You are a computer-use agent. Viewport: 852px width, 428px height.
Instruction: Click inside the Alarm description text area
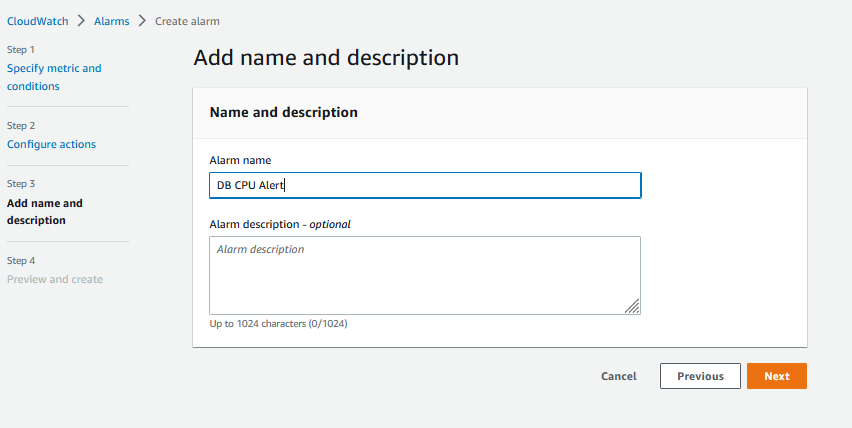(424, 275)
